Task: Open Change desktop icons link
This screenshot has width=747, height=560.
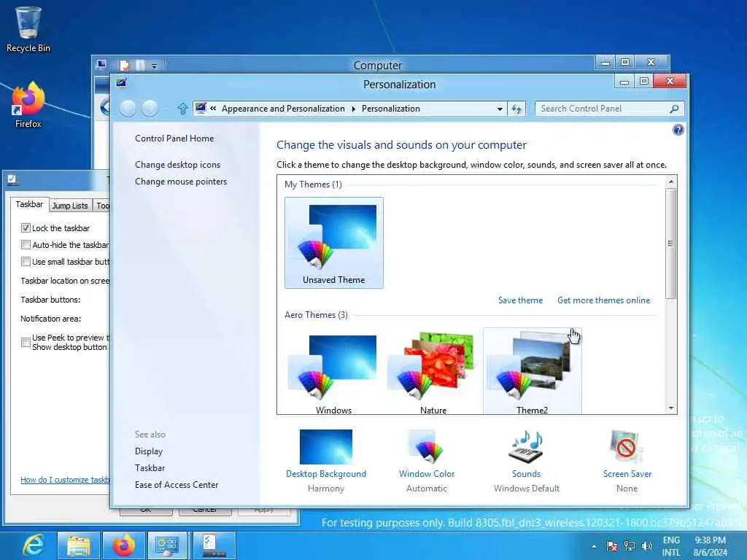Action: pos(178,164)
